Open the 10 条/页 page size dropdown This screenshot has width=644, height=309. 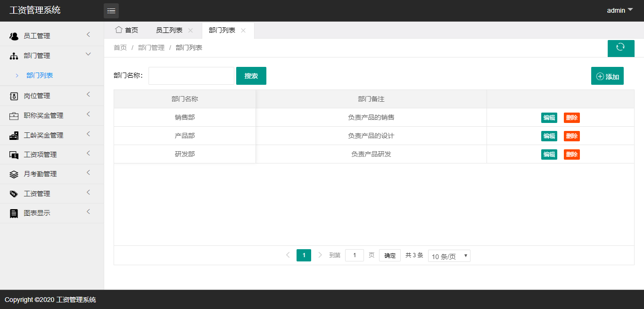(x=449, y=255)
